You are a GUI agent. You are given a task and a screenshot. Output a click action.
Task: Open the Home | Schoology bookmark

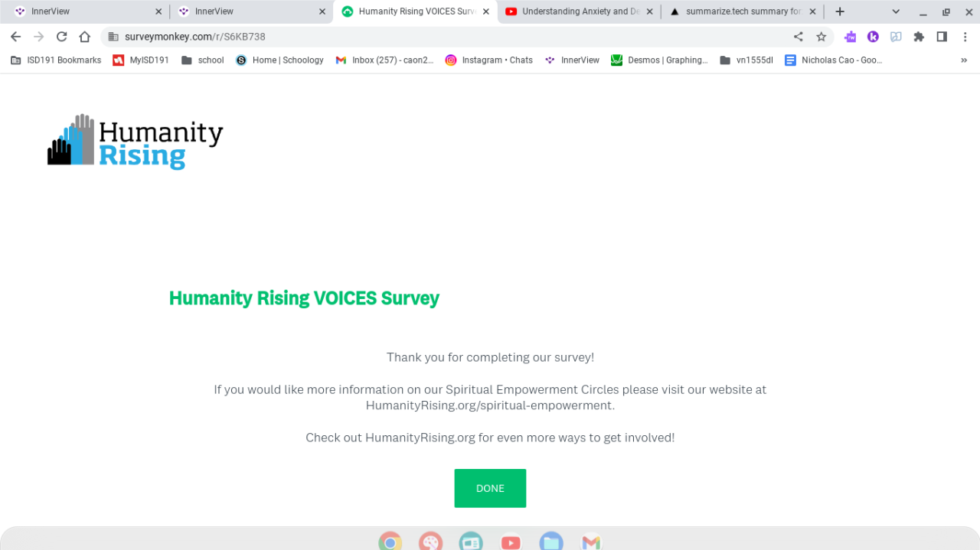click(x=279, y=60)
